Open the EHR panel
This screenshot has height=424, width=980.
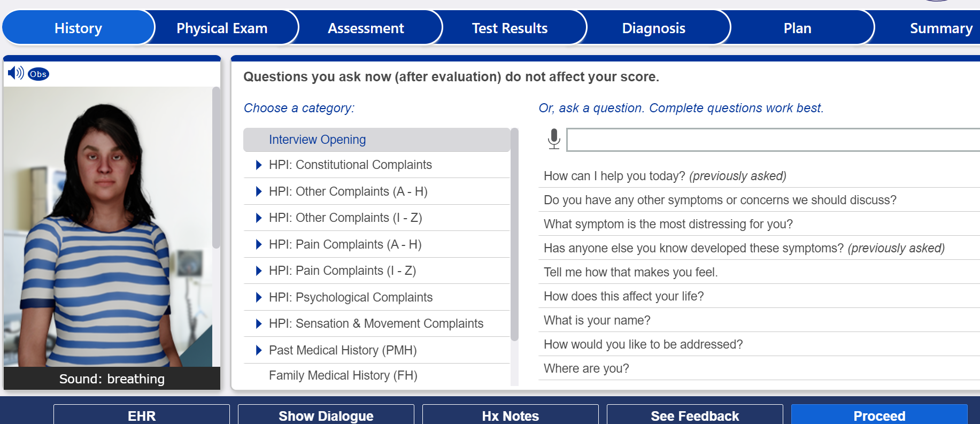pyautogui.click(x=141, y=415)
